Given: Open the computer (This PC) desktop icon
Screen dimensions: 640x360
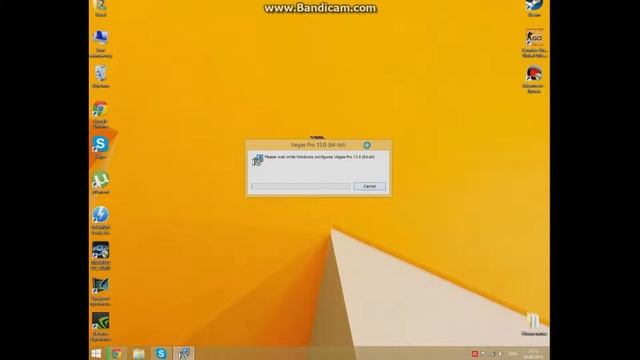Looking at the screenshot, I should coord(100,44).
